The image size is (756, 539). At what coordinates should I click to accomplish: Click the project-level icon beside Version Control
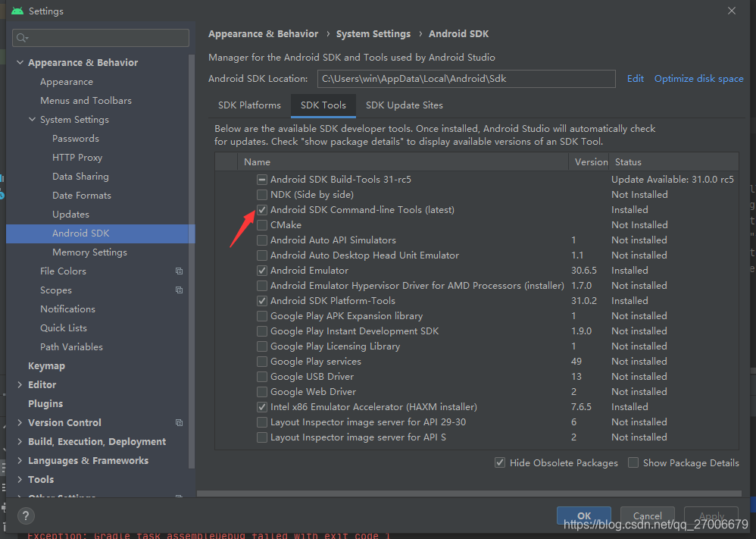coord(179,423)
